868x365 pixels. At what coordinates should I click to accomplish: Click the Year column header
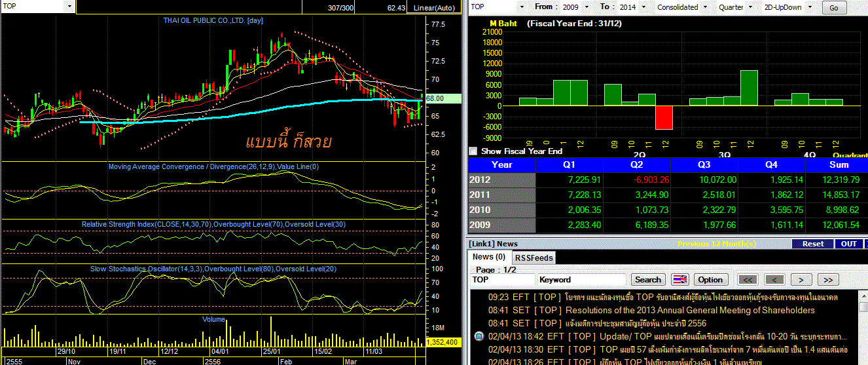[x=502, y=164]
